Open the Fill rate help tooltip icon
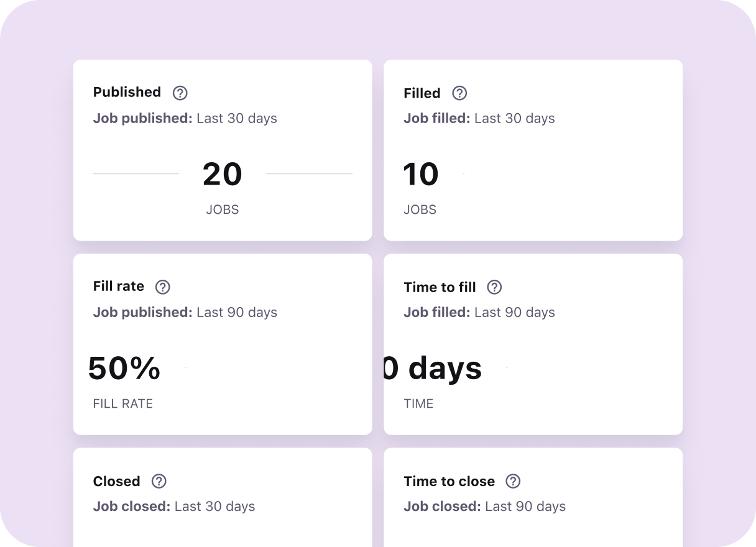756x547 pixels. (x=162, y=287)
